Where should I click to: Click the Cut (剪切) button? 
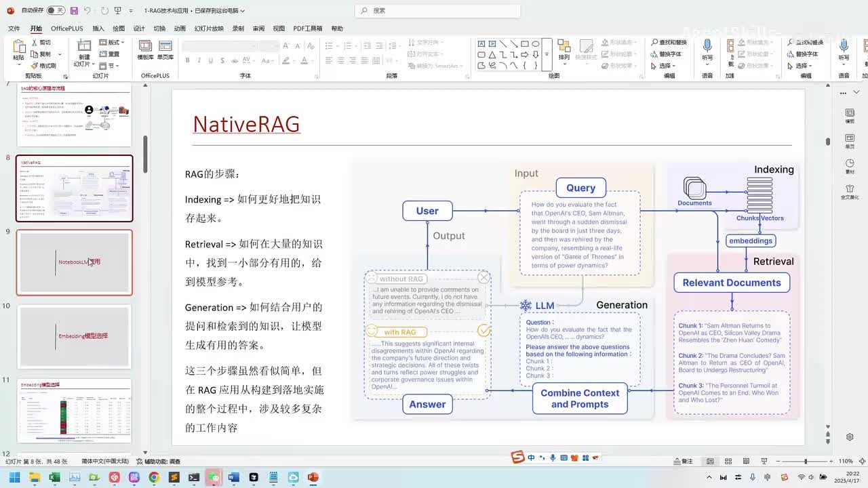click(41, 42)
